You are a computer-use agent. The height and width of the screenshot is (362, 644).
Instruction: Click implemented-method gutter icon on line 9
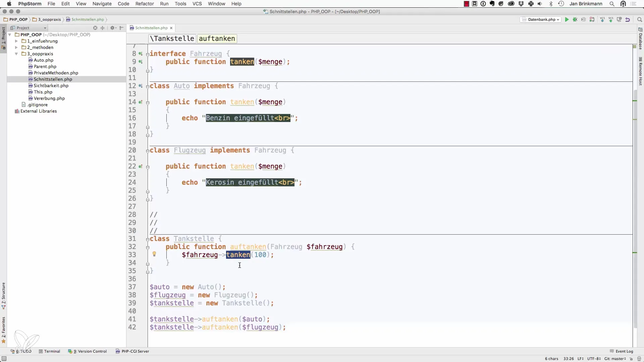pos(141,62)
